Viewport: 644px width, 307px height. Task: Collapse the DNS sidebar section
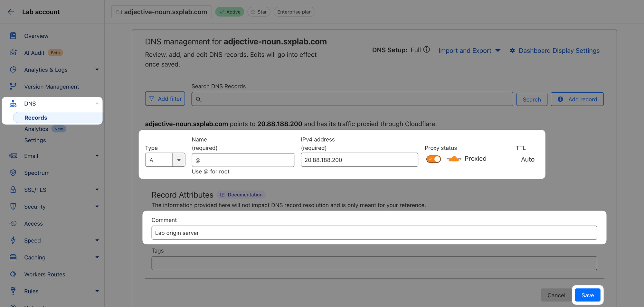pyautogui.click(x=97, y=104)
